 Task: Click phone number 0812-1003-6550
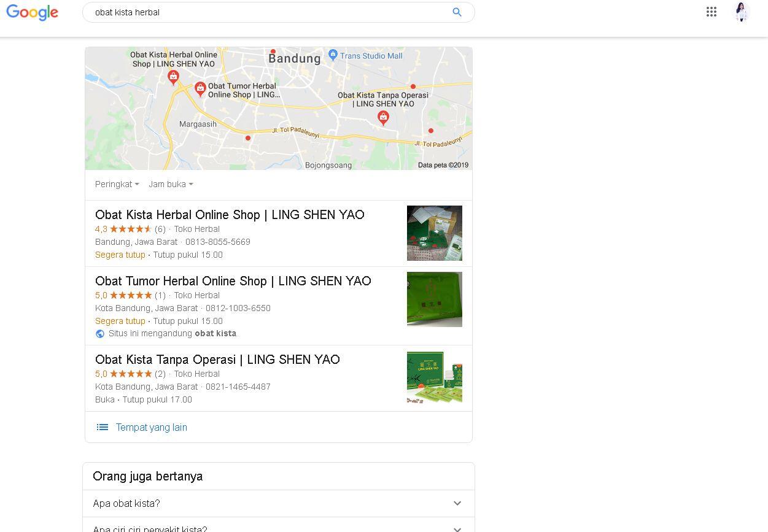coord(238,308)
